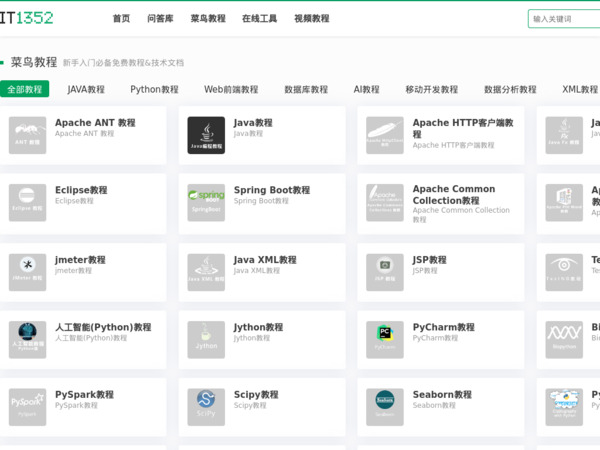Image resolution: width=600 pixels, height=450 pixels.
Task: Click gray 'Seaborn教程' subtitle text
Action: 434,405
